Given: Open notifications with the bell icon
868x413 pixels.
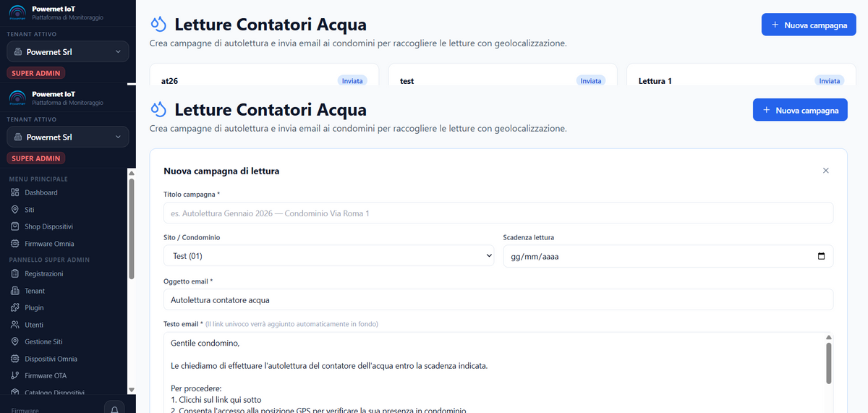Looking at the screenshot, I should click(114, 409).
